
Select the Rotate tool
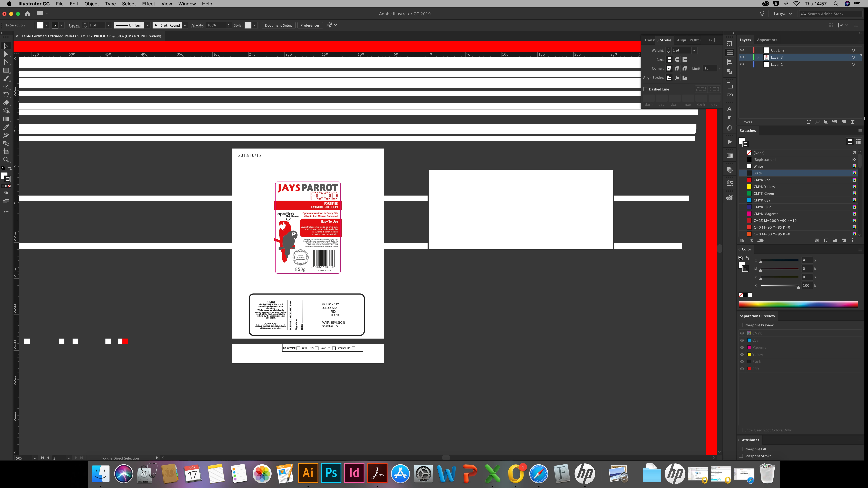click(x=6, y=95)
